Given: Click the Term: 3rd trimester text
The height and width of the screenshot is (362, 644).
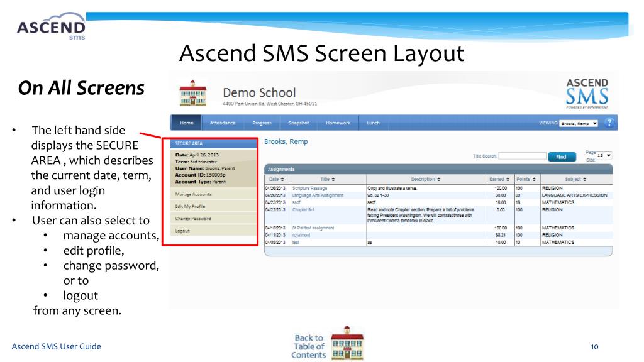Looking at the screenshot, I should 196,162.
